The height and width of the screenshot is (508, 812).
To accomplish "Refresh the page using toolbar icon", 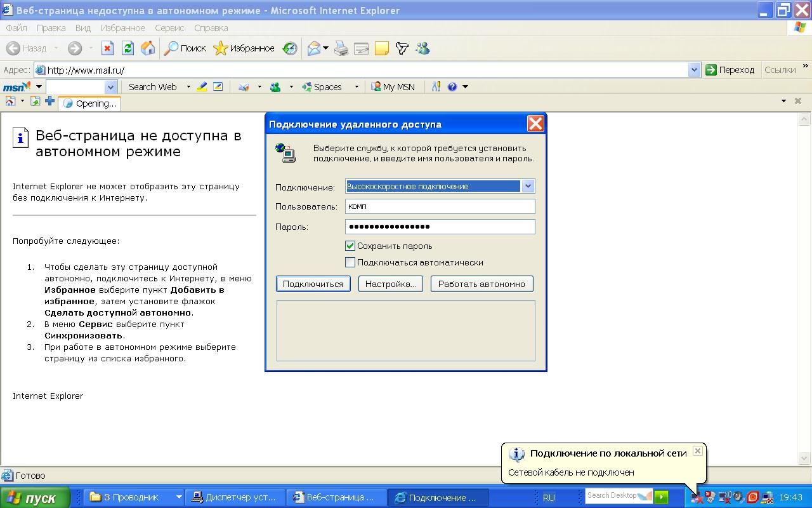I will (x=128, y=48).
